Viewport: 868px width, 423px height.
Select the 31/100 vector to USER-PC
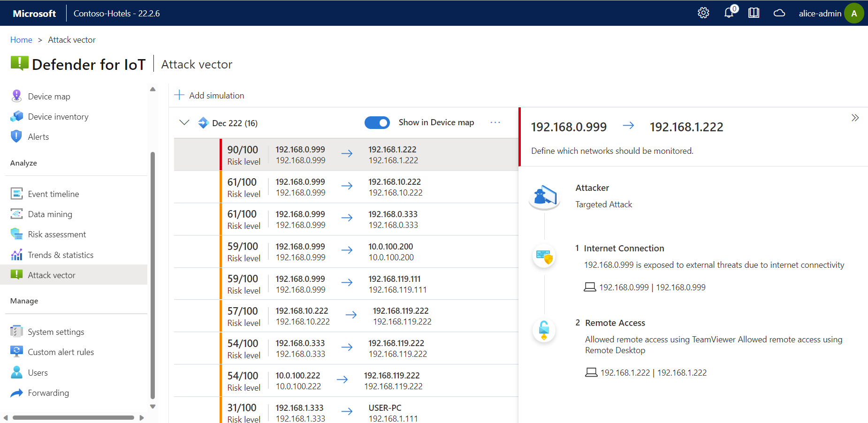pyautogui.click(x=346, y=410)
